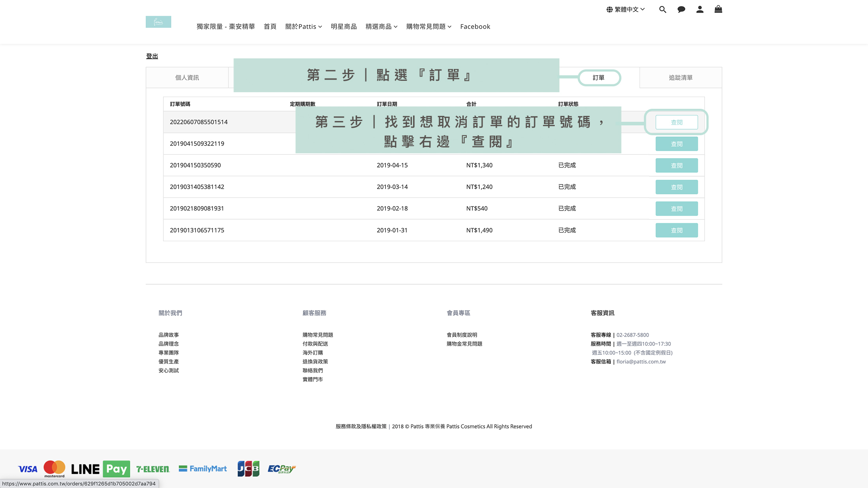The image size is (868, 488).
Task: Click the floria@pattis.com.tw email link
Action: (641, 361)
